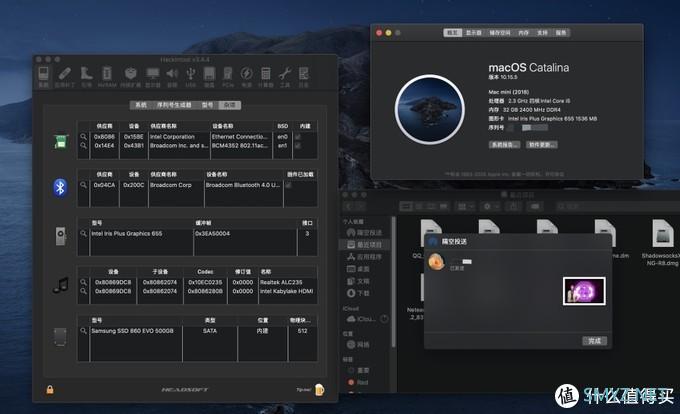Click the Finder edit tags toolbar icon
Screen dimensions: 680x414
pos(535,207)
